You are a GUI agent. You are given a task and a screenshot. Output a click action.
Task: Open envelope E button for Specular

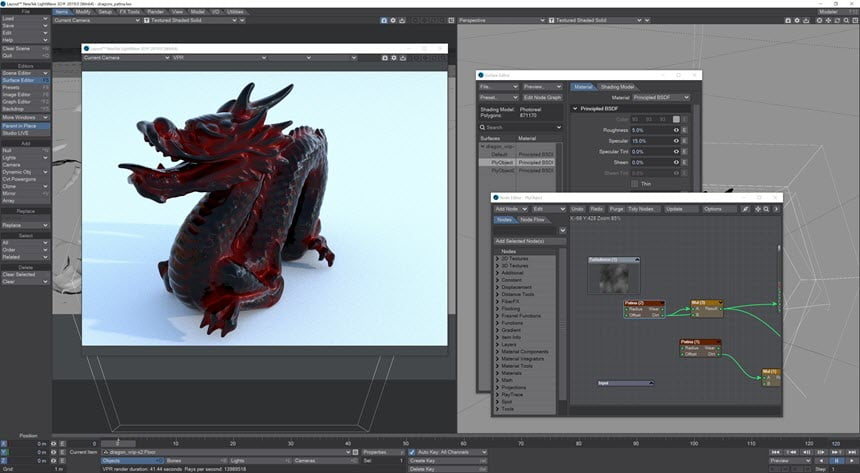pyautogui.click(x=684, y=141)
